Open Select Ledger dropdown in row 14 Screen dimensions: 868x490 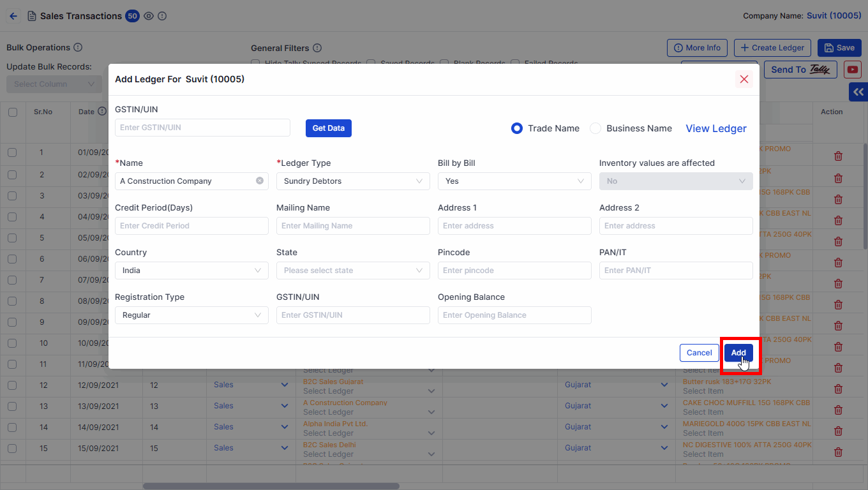click(369, 433)
